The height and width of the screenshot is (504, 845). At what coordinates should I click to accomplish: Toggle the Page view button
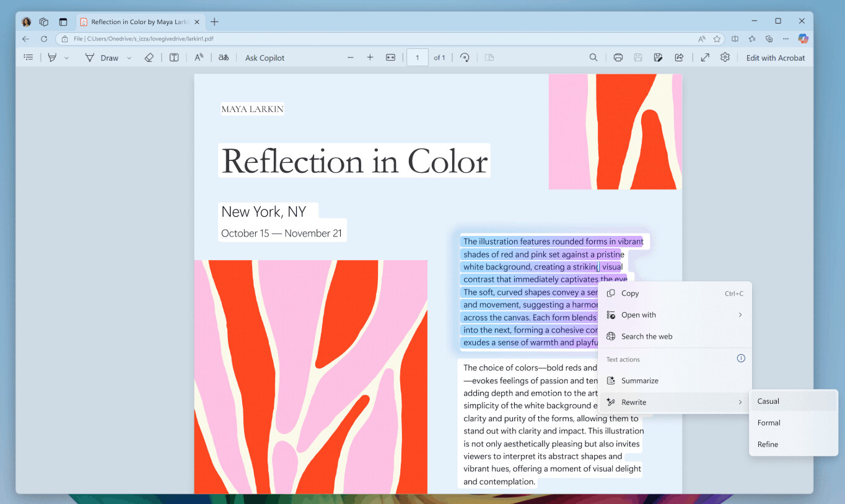tap(489, 58)
